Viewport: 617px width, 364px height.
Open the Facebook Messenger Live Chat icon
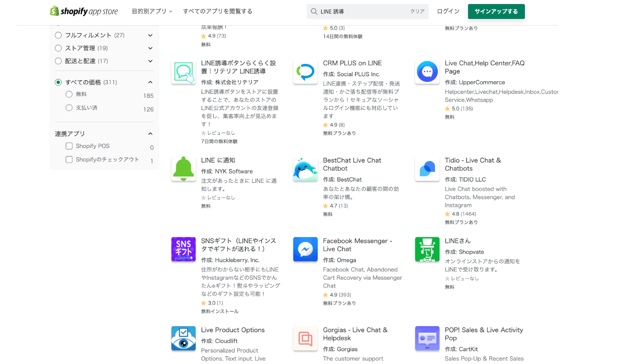(305, 249)
